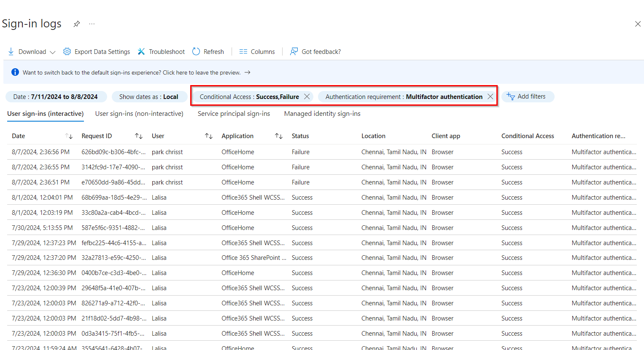Click the Troubleshoot wrench icon
Viewport: 644px width, 350px height.
tap(141, 51)
